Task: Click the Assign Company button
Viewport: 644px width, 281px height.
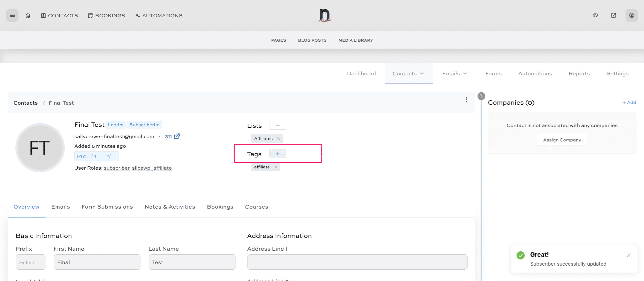Action: pos(562,140)
